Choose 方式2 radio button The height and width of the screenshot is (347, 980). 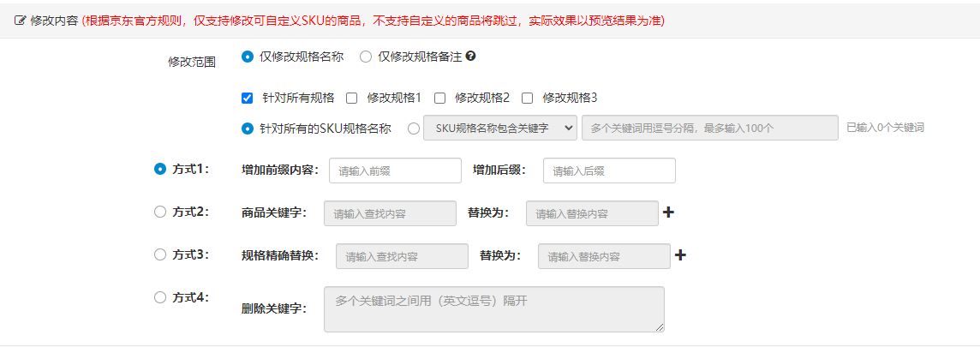point(159,212)
